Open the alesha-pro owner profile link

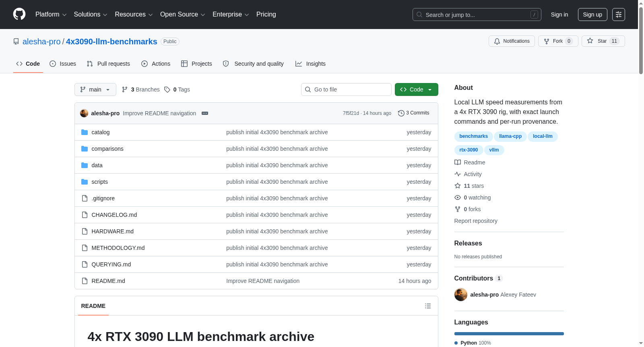[x=41, y=42]
